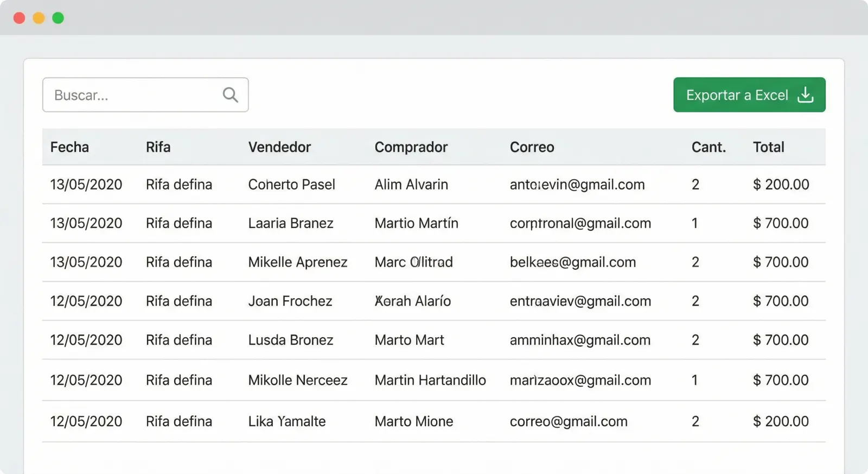Sort by the Total column header
868x474 pixels.
[x=768, y=147]
